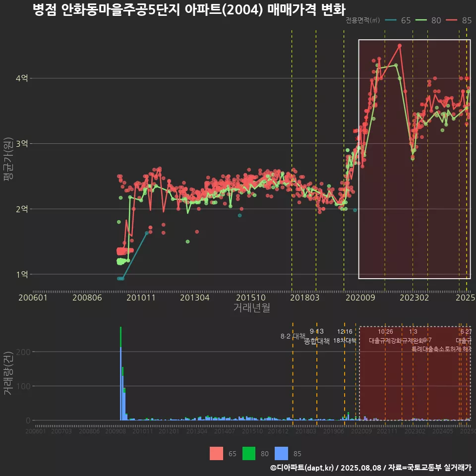Click the 200601 x-axis label of price chart
This screenshot has width=476, height=476.
pos(33,297)
